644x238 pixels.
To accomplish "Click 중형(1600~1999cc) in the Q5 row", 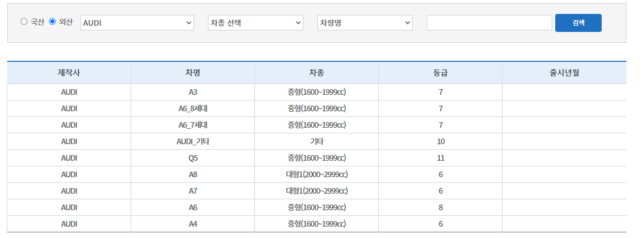I will pos(316,158).
